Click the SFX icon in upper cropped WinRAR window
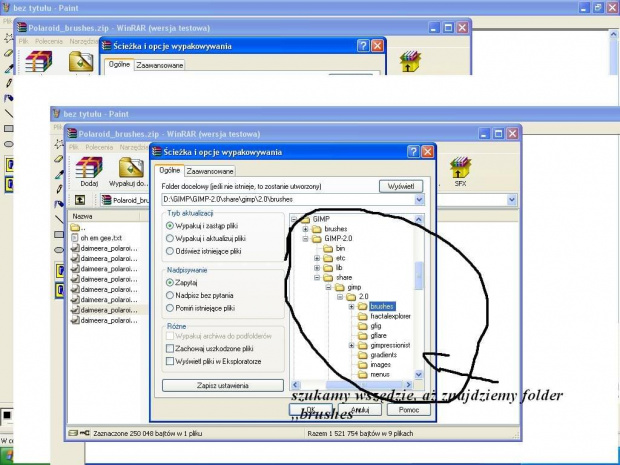 [410, 61]
